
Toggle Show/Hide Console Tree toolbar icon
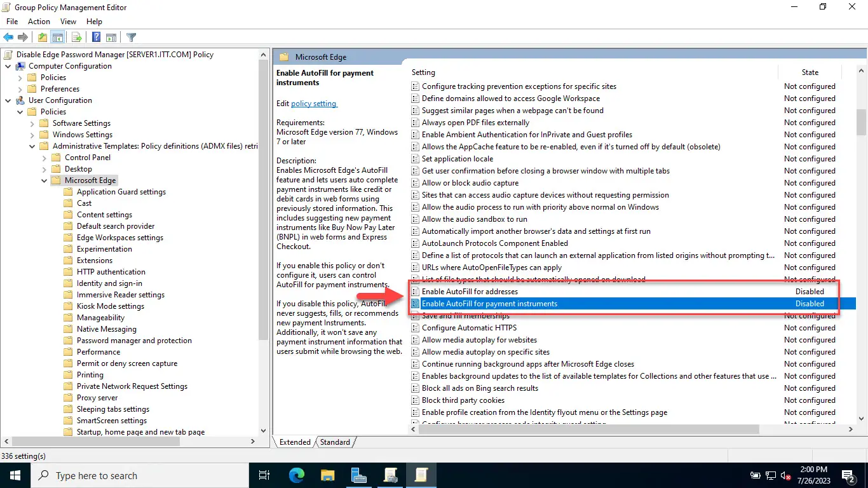pyautogui.click(x=57, y=37)
